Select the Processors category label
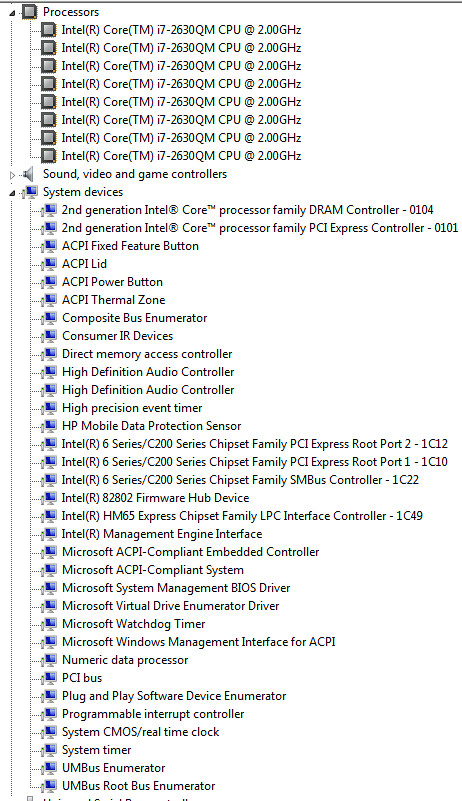 click(x=71, y=12)
